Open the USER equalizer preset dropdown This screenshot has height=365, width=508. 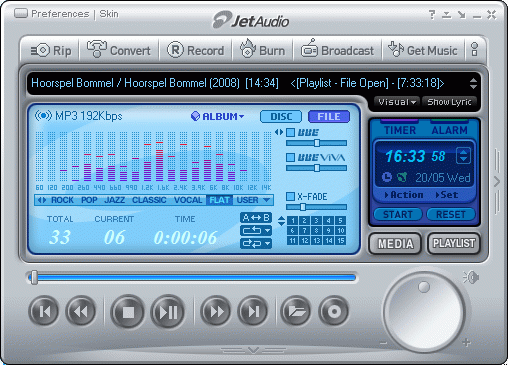tap(253, 200)
